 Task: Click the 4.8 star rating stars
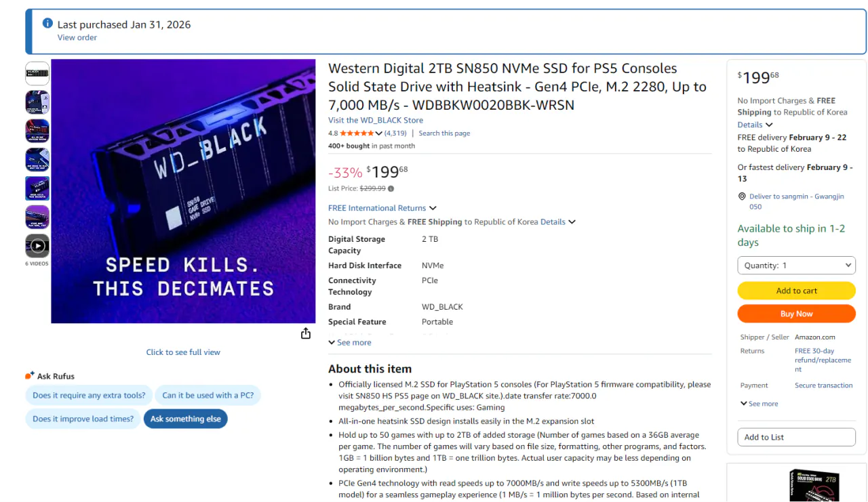pos(356,133)
